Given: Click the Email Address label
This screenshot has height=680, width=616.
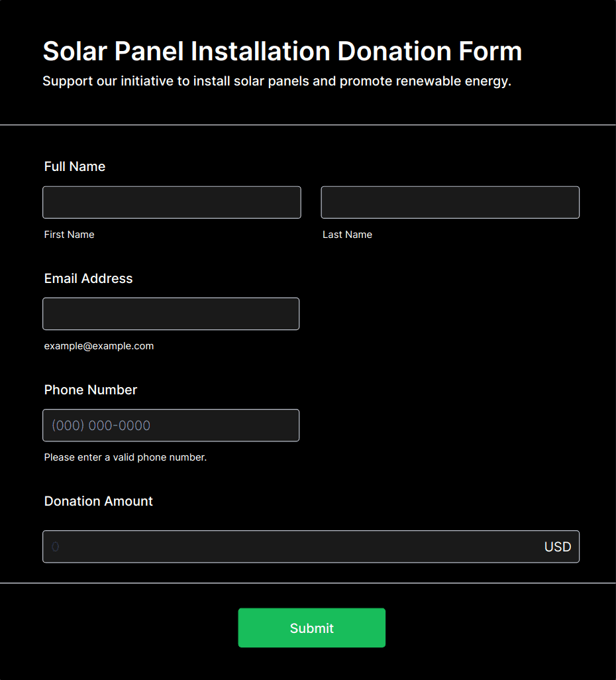Looking at the screenshot, I should tap(89, 278).
